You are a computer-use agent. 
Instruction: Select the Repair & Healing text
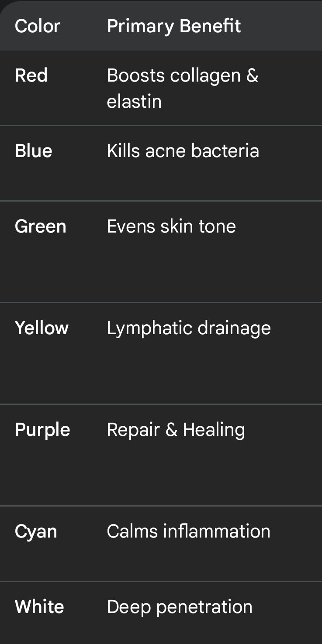[176, 430]
